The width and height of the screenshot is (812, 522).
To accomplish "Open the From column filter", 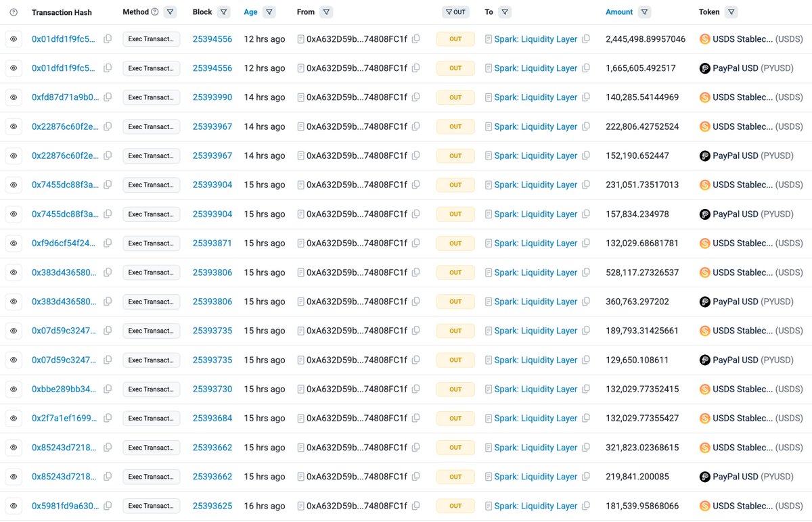I will click(x=326, y=12).
